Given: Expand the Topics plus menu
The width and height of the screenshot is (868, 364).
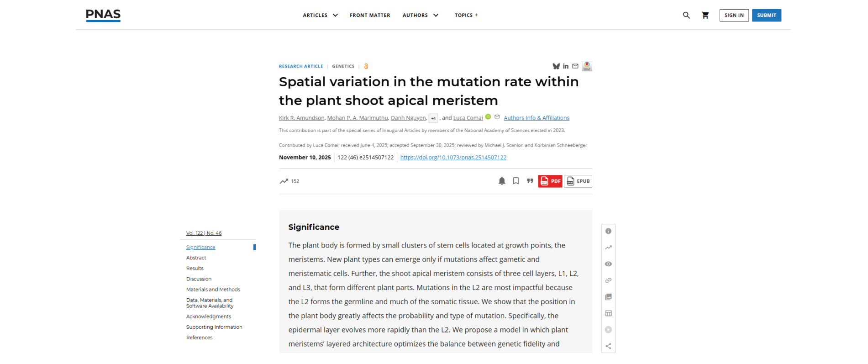Looking at the screenshot, I should 466,15.
